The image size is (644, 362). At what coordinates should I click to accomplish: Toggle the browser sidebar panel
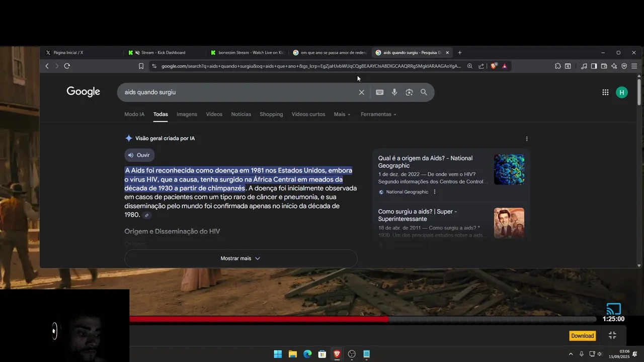(x=594, y=66)
